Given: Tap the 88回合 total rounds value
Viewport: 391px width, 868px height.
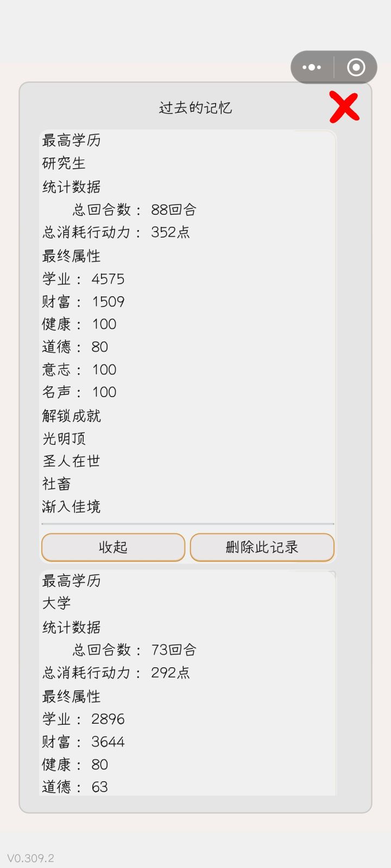Looking at the screenshot, I should coord(173,209).
